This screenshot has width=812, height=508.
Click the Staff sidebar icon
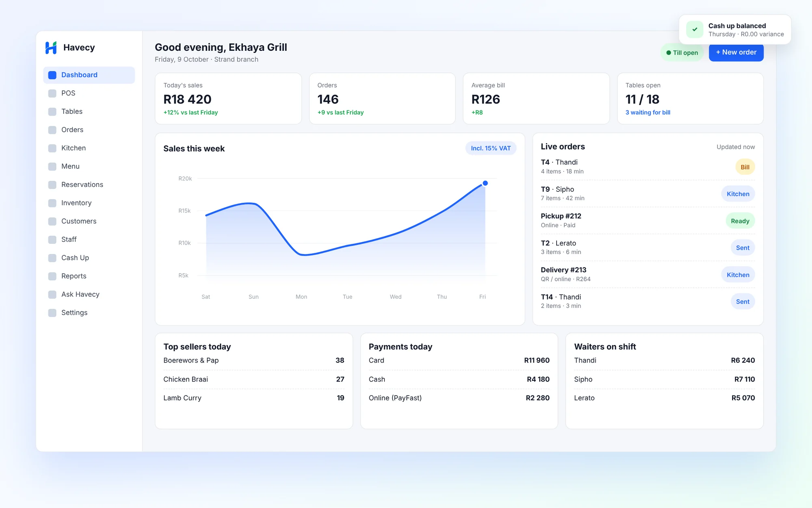tap(52, 240)
